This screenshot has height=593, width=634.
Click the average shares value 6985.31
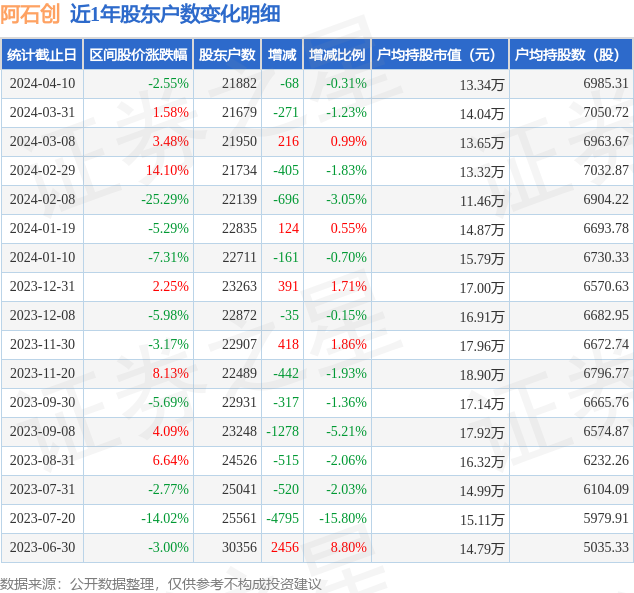click(606, 83)
